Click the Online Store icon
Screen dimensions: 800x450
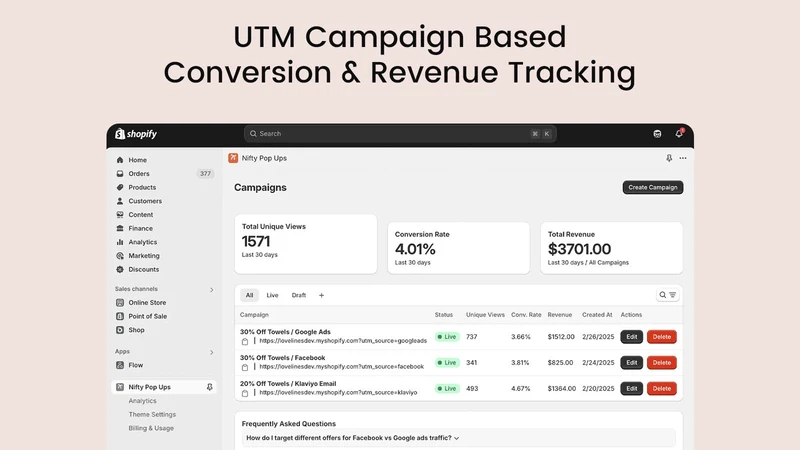[120, 303]
